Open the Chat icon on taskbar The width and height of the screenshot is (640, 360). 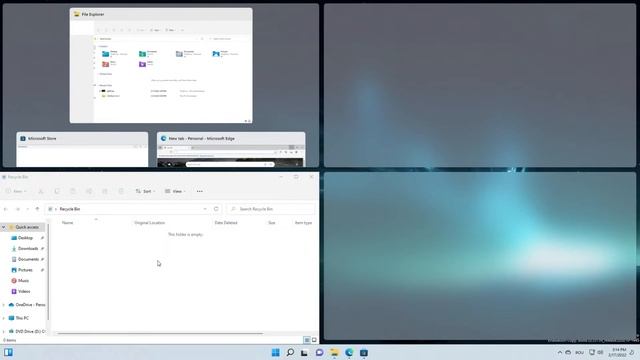click(319, 353)
